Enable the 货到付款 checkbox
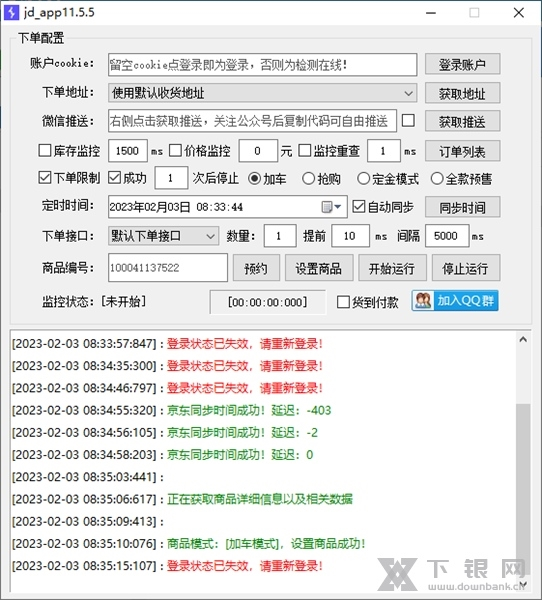 [x=343, y=302]
